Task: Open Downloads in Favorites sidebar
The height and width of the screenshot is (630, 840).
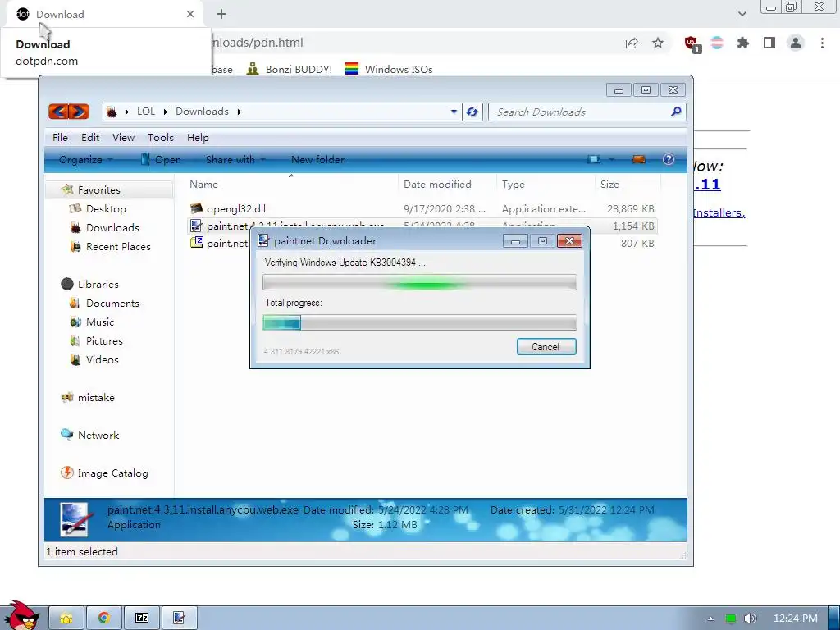Action: coord(112,228)
